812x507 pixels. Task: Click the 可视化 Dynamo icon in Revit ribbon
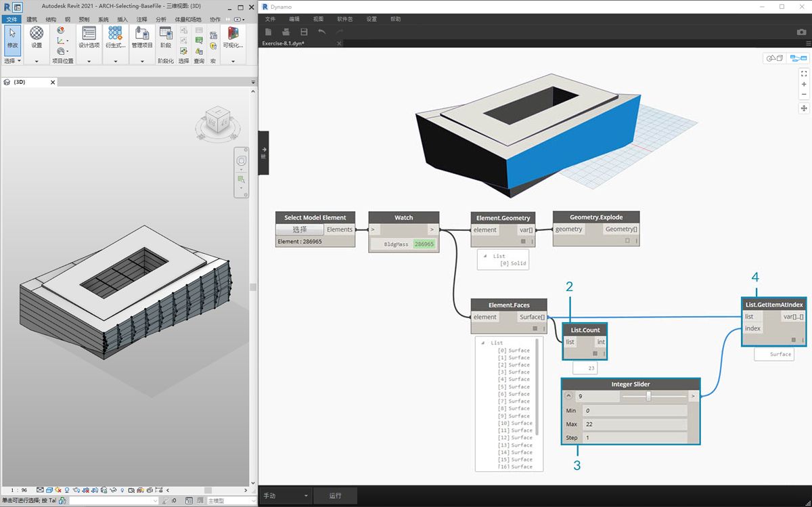[233, 38]
